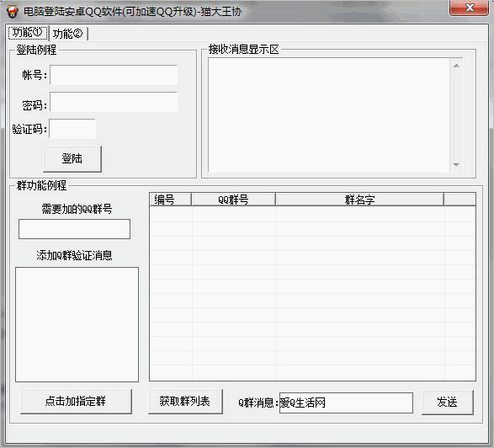Click the 群名字 column header
Viewport: 494px width, 448px height.
[360, 200]
